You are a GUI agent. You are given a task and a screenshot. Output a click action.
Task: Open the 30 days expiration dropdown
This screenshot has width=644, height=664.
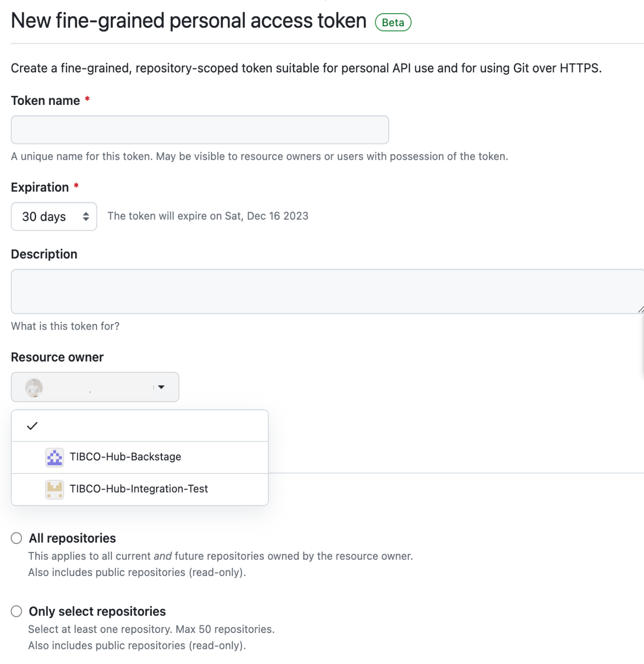coord(54,216)
